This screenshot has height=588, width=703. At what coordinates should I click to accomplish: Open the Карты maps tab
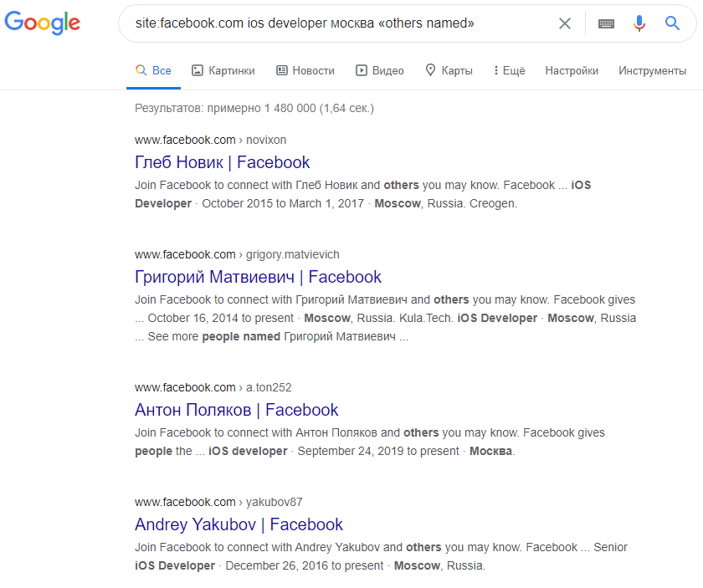(449, 70)
